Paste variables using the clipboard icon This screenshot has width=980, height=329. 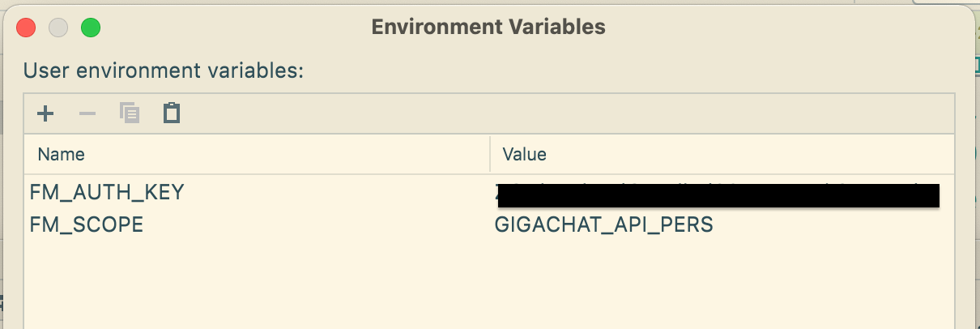pos(171,113)
